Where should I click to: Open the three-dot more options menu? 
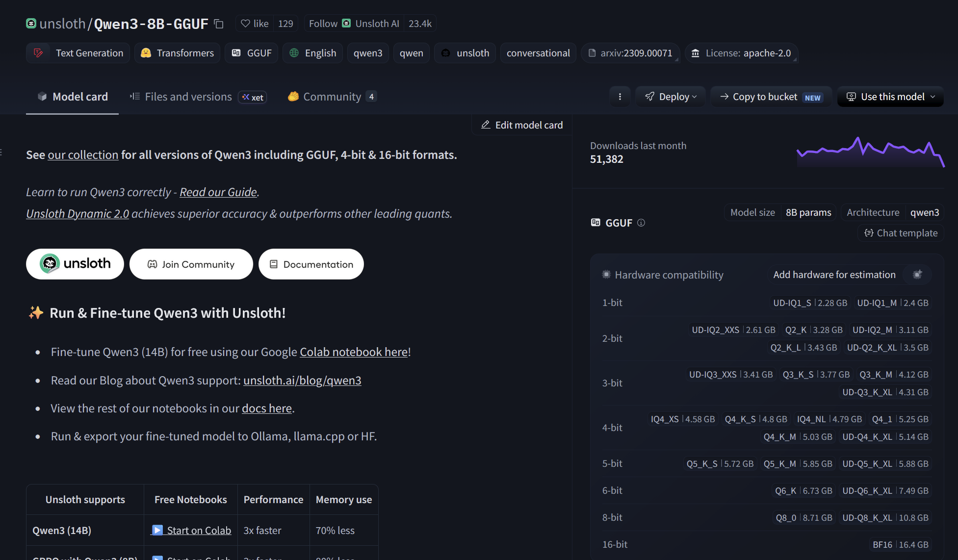click(620, 97)
